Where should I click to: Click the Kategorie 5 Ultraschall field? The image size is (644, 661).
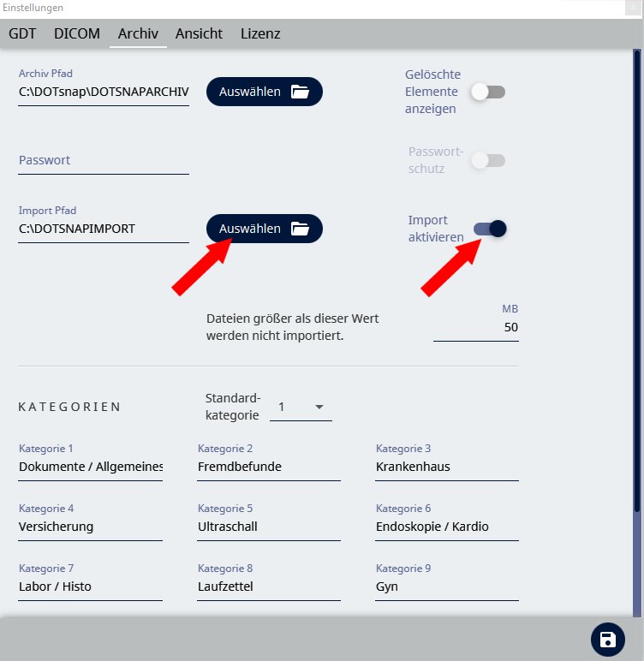pos(268,527)
